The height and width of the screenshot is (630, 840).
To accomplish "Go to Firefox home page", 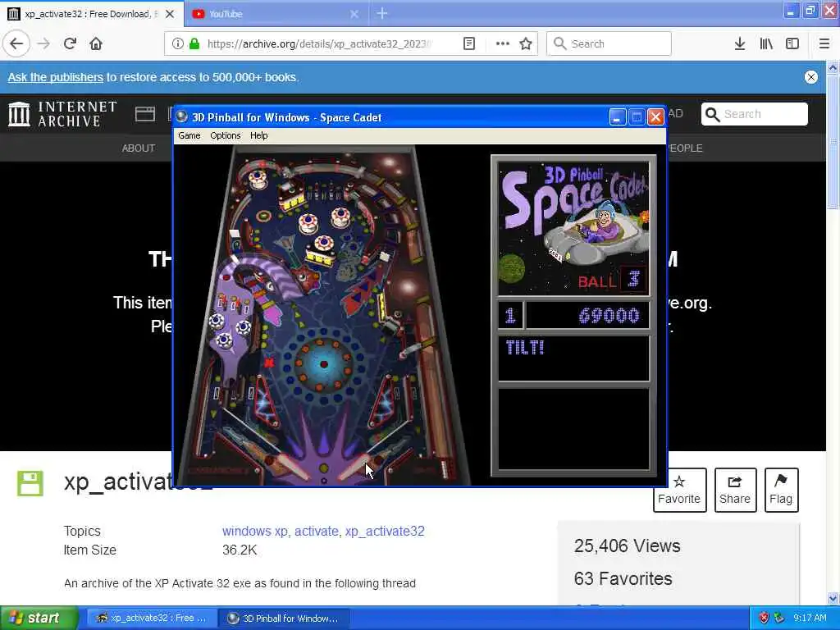I will coord(96,43).
